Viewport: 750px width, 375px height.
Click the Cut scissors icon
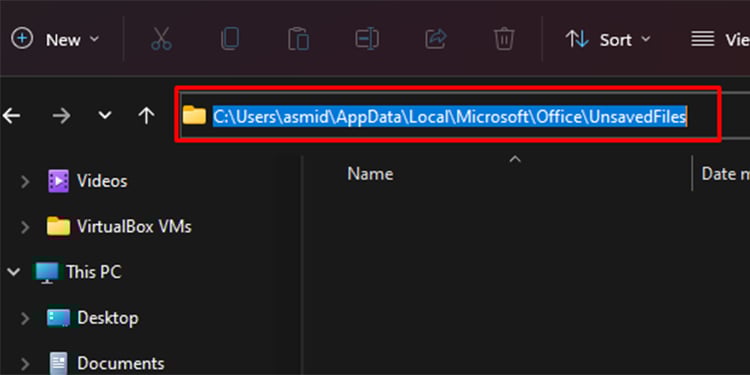[x=161, y=39]
